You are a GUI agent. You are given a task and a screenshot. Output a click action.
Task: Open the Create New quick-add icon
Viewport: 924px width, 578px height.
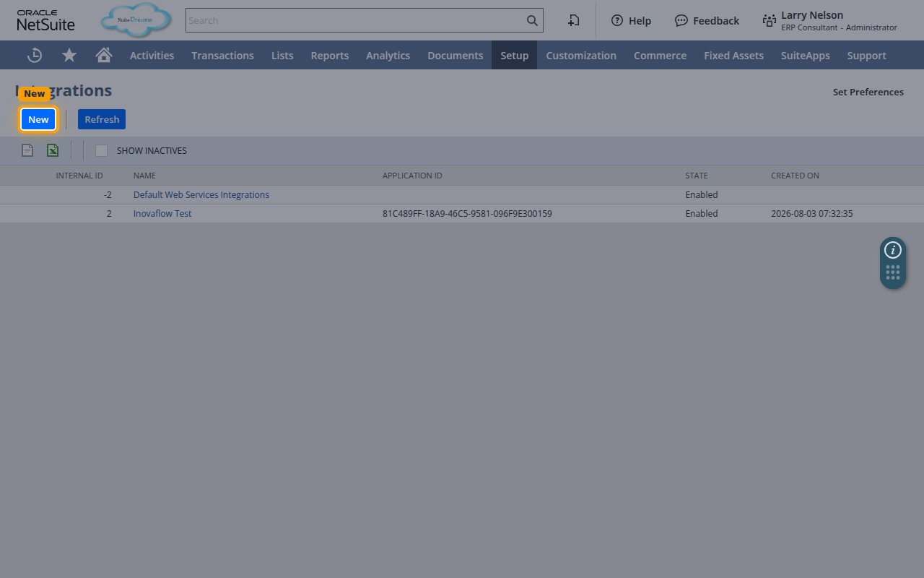pyautogui.click(x=574, y=20)
